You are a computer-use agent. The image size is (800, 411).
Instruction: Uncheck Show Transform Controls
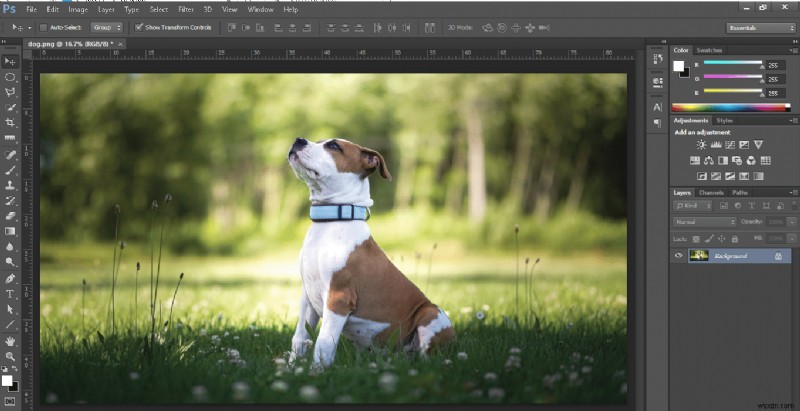tap(139, 28)
